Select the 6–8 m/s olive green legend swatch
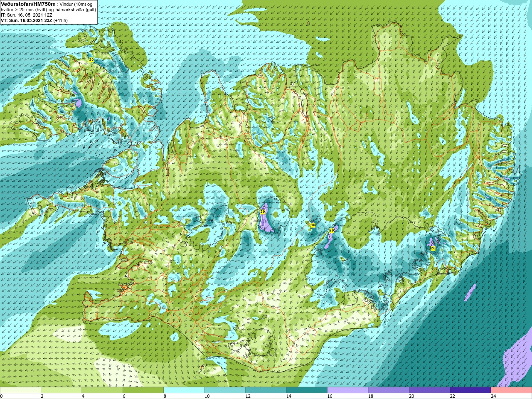 click(143, 390)
